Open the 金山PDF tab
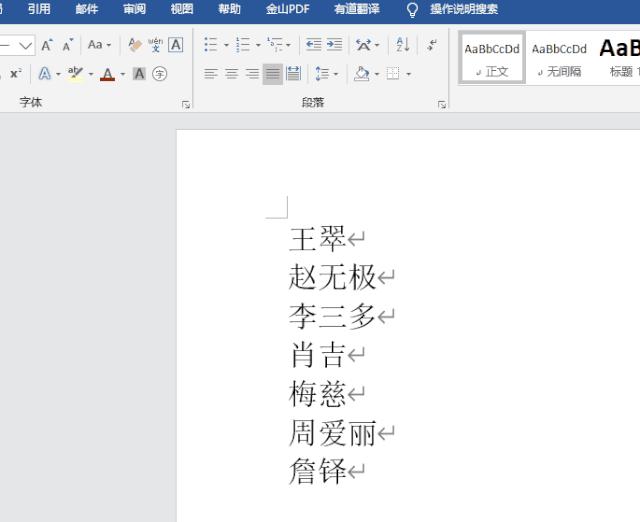The height and width of the screenshot is (522, 640). (288, 9)
